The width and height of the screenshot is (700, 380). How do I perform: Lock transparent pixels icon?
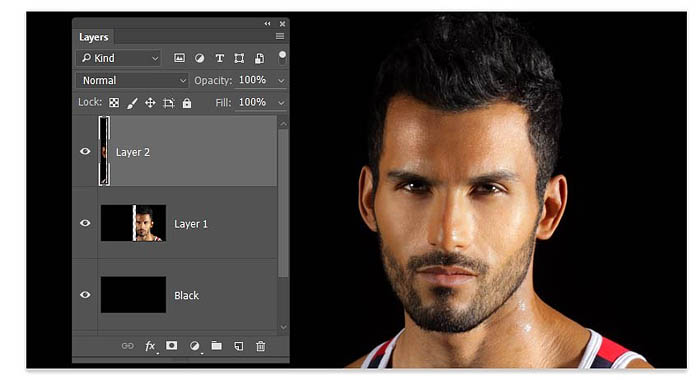(114, 103)
